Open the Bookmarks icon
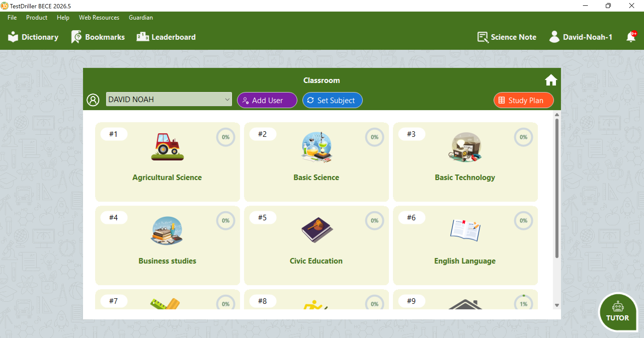The image size is (644, 338). click(76, 37)
